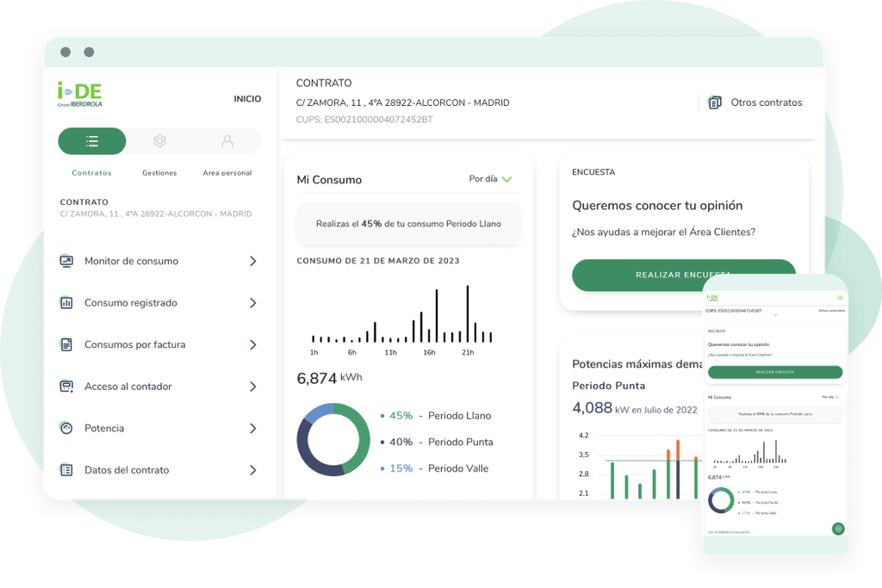The height and width of the screenshot is (588, 882).
Task: Click the Consumo registrado chart icon
Action: pyautogui.click(x=66, y=303)
